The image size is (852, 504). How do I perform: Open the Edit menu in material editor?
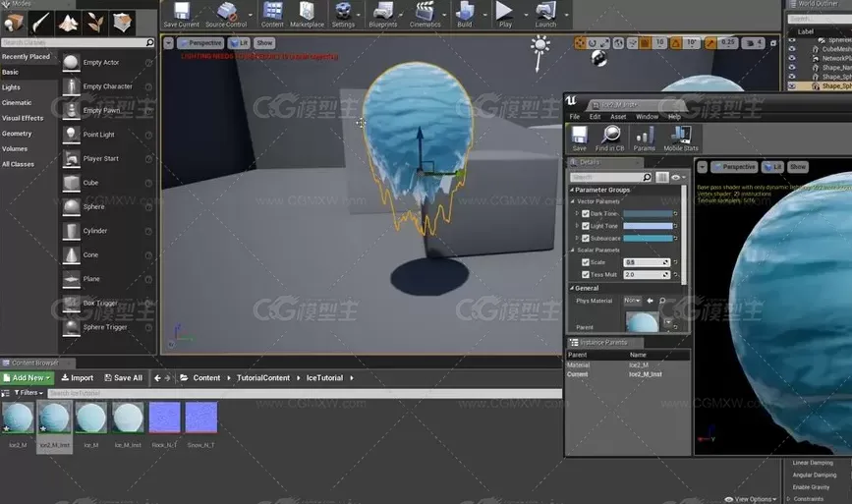click(595, 117)
